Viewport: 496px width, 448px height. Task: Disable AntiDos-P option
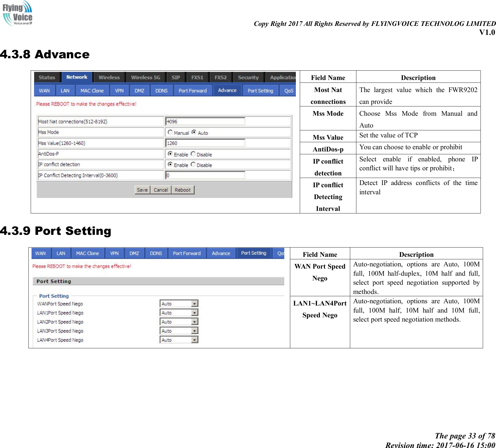[x=193, y=154]
